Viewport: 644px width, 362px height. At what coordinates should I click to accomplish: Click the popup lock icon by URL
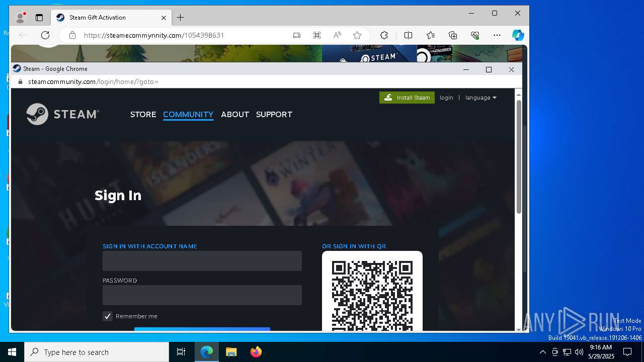21,81
